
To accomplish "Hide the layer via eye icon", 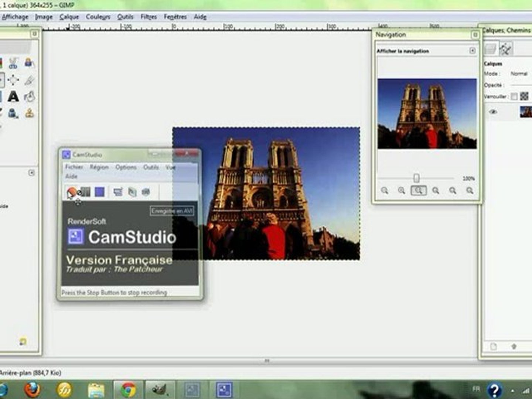I will pos(493,112).
